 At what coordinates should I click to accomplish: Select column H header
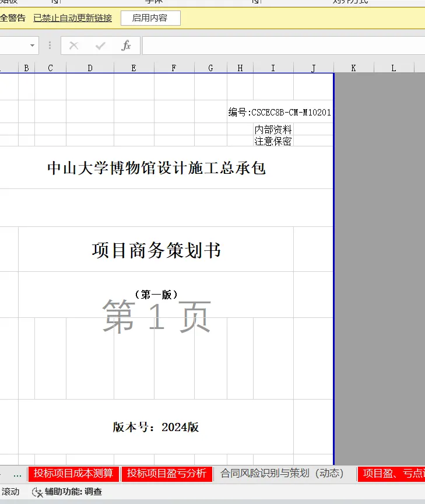click(x=240, y=68)
